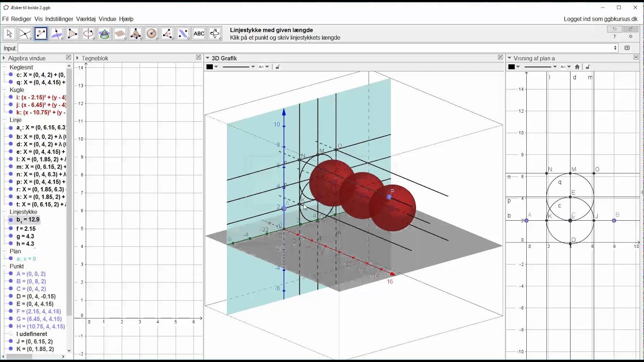Select the Plane through points tool
This screenshot has width=644, height=362.
[120, 34]
